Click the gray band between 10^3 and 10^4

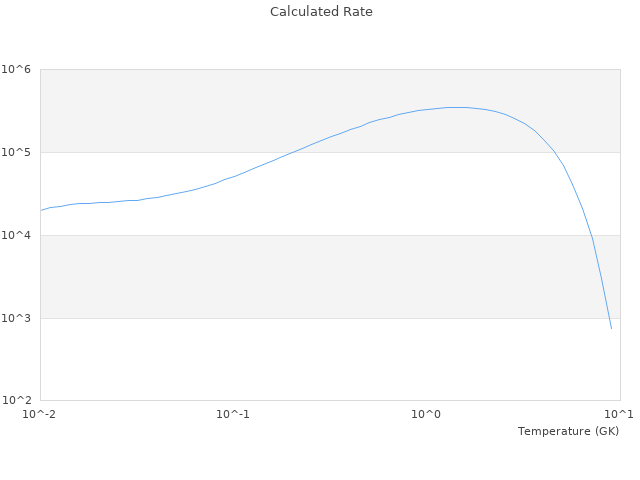[x=300, y=277]
